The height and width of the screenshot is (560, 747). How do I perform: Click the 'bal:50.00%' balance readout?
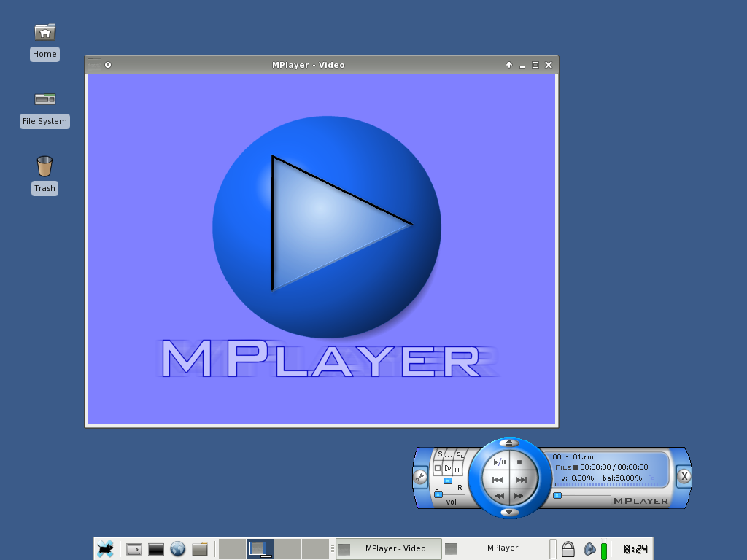click(622, 478)
